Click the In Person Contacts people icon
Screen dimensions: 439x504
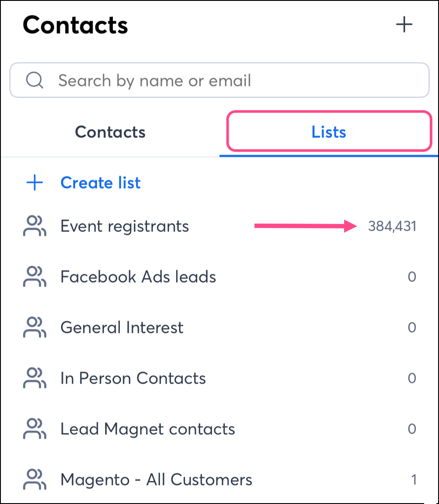[35, 378]
